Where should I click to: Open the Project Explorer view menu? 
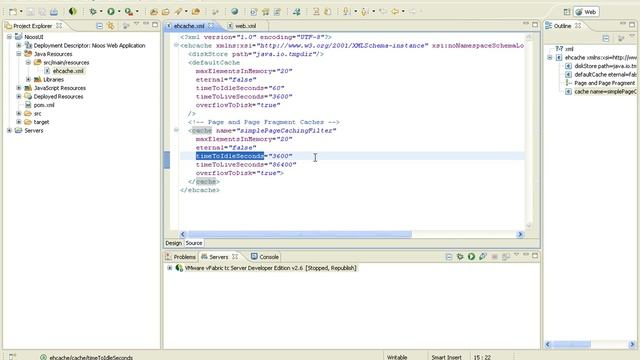point(136,25)
